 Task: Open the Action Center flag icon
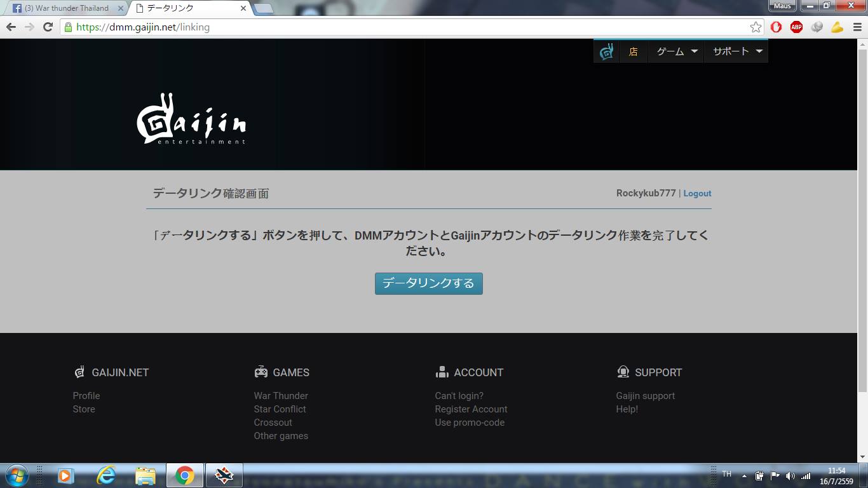(775, 475)
